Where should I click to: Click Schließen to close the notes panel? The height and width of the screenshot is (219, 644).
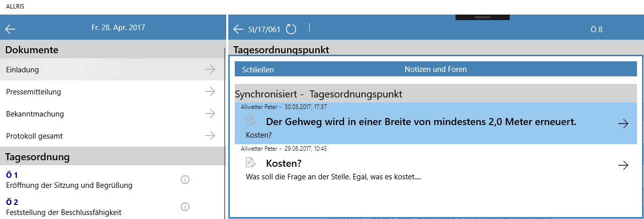[258, 69]
